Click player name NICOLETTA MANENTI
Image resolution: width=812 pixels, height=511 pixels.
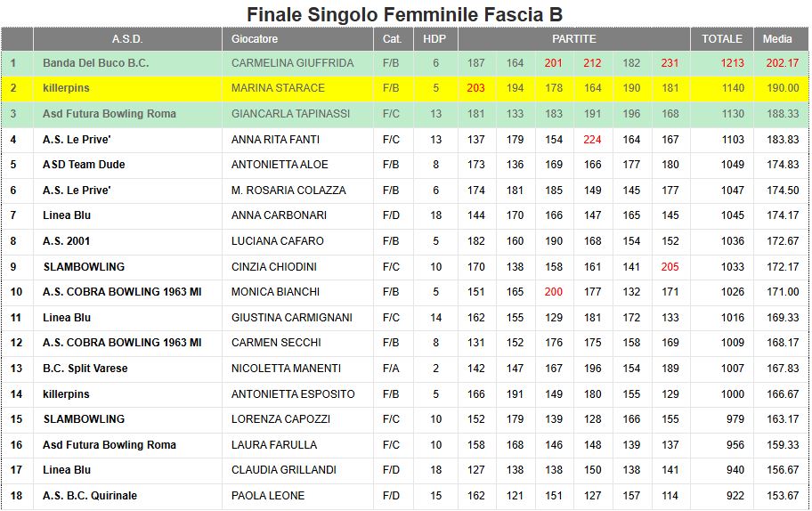(286, 369)
